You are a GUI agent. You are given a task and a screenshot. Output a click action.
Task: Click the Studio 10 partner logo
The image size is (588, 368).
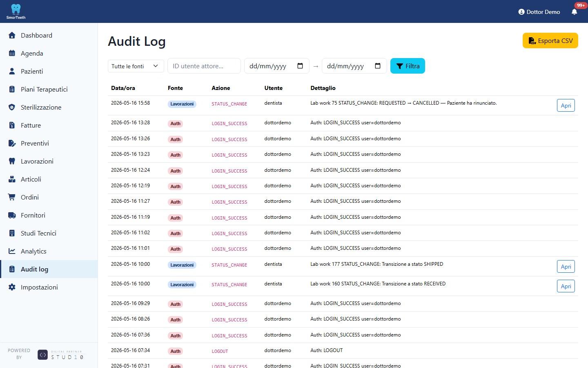[61, 355]
